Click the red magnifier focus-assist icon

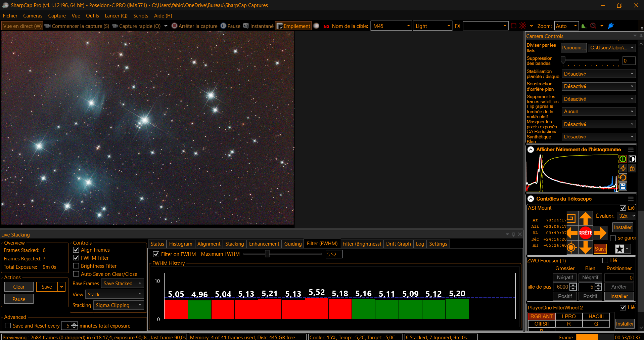[x=593, y=26]
